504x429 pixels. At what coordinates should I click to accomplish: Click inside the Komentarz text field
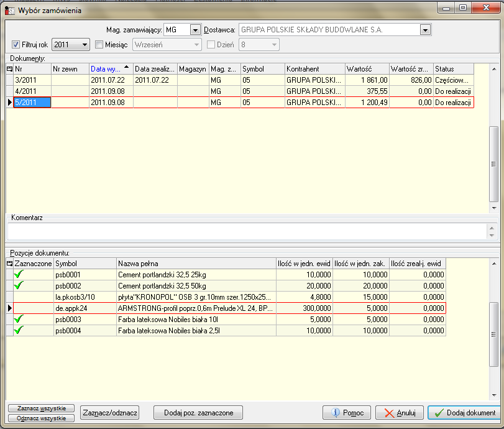point(247,231)
